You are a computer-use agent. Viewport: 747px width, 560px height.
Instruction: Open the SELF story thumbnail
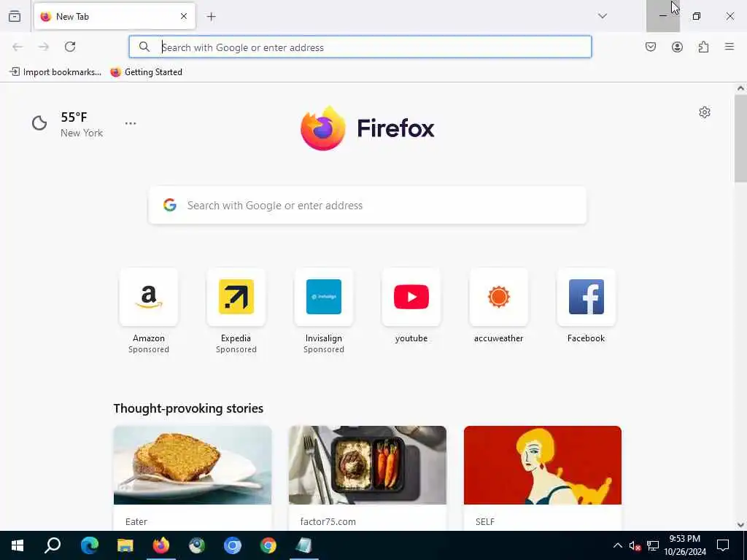coord(543,465)
